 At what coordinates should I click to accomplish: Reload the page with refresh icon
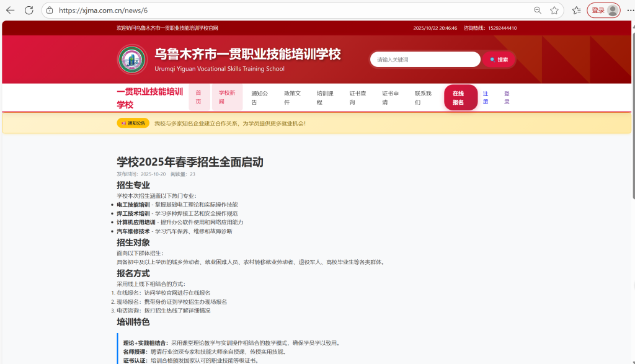click(x=29, y=11)
